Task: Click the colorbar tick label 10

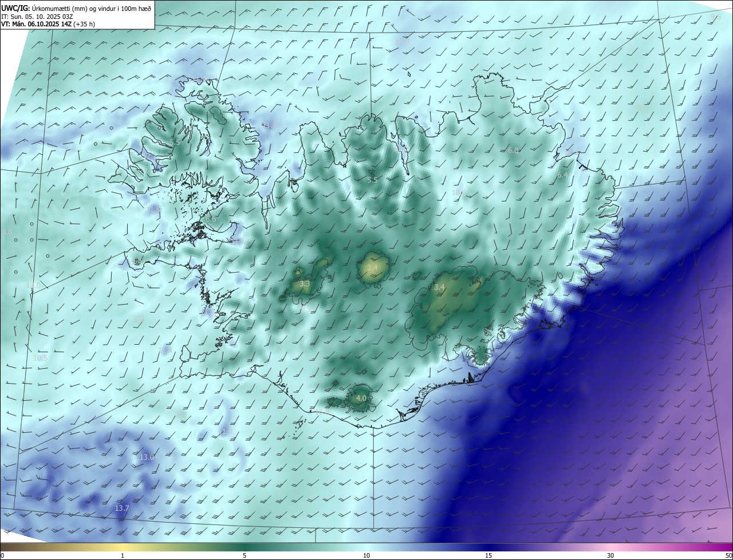Action: tap(366, 555)
